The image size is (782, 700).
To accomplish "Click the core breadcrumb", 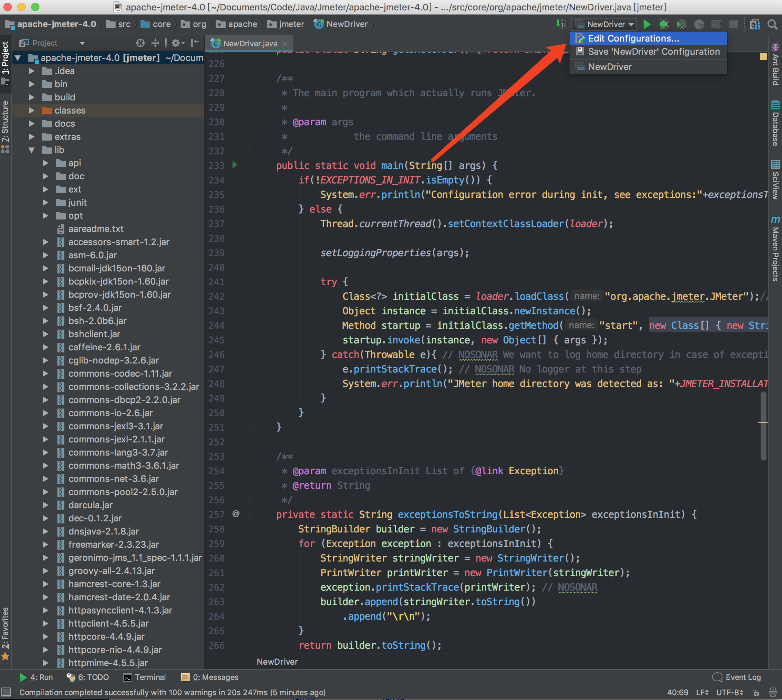I will (156, 24).
